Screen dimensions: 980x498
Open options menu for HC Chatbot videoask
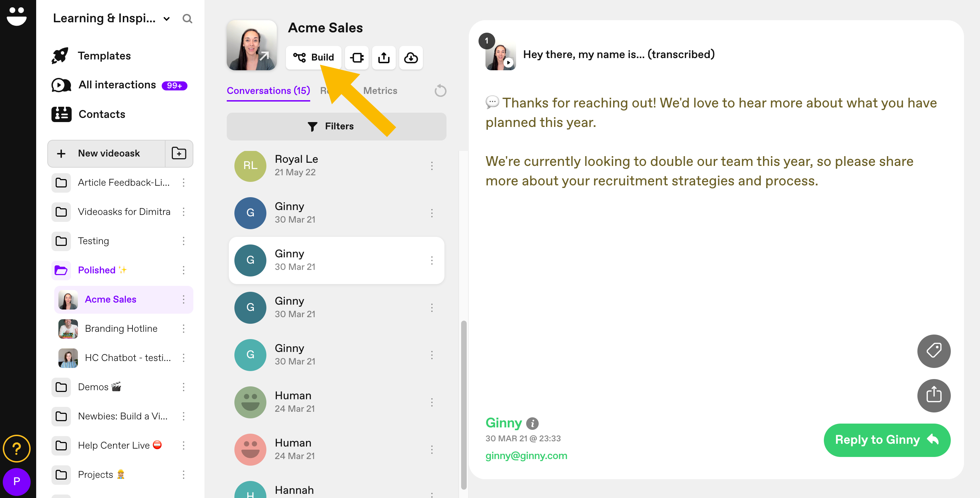[184, 358]
